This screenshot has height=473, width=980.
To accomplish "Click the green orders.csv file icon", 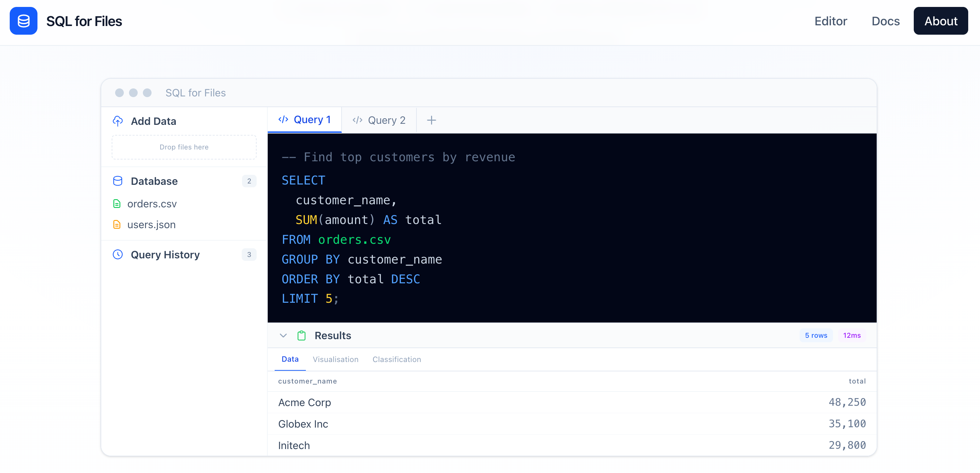I will coord(117,204).
